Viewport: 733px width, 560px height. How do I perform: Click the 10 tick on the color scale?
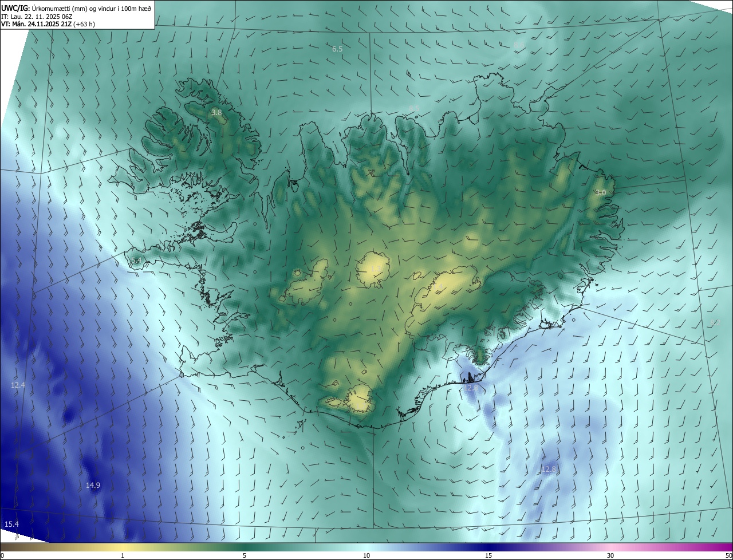[x=366, y=556]
